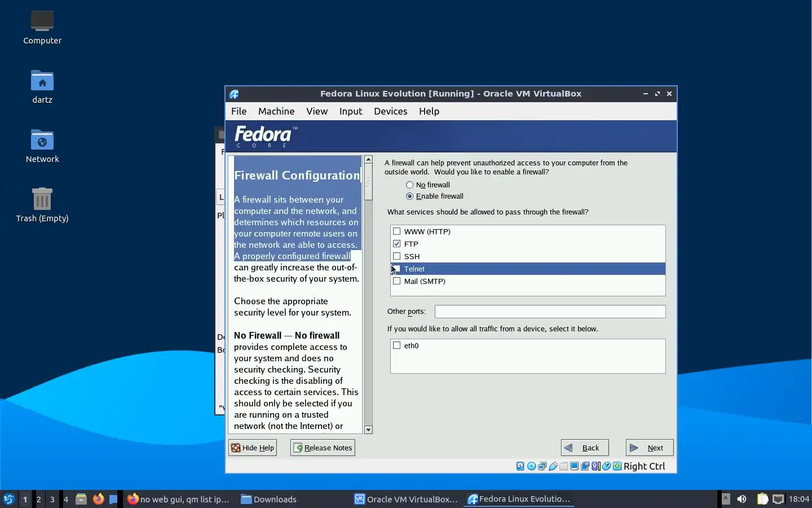Image resolution: width=812 pixels, height=508 pixels.
Task: Open the volume speaker tray icon
Action: click(742, 499)
